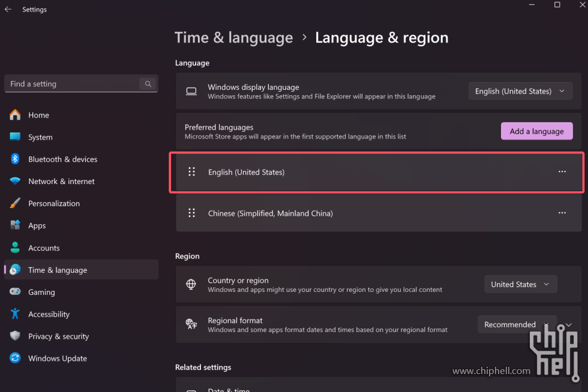This screenshot has width=588, height=392.
Task: Open the Home settings page
Action: pyautogui.click(x=81, y=115)
